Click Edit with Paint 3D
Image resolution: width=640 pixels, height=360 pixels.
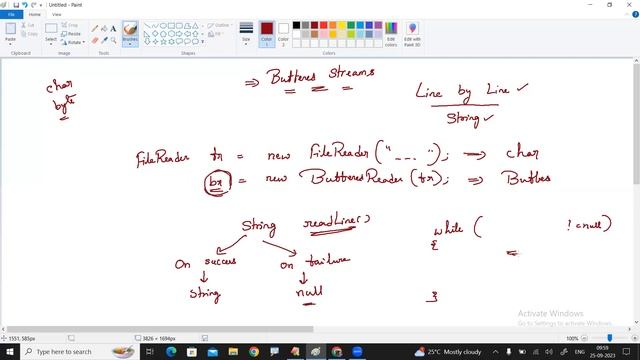pos(412,34)
